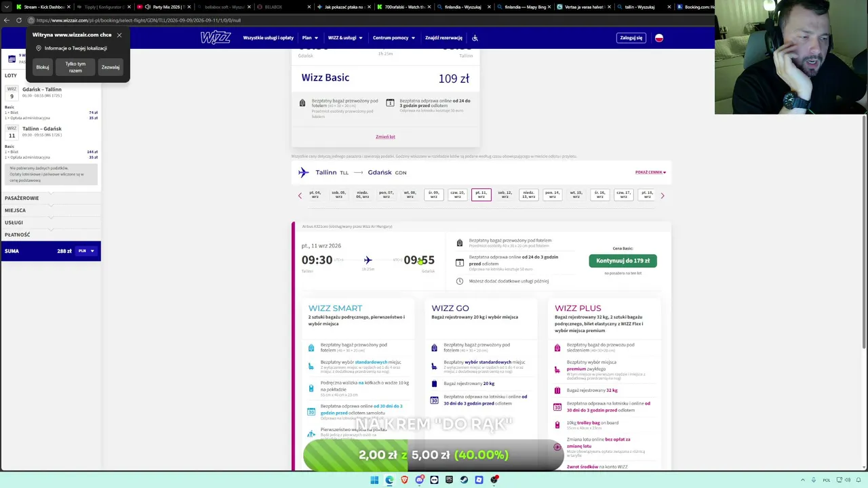Click the WIZZ SMART calendar 30 icon
The image size is (868, 488).
(x=311, y=411)
